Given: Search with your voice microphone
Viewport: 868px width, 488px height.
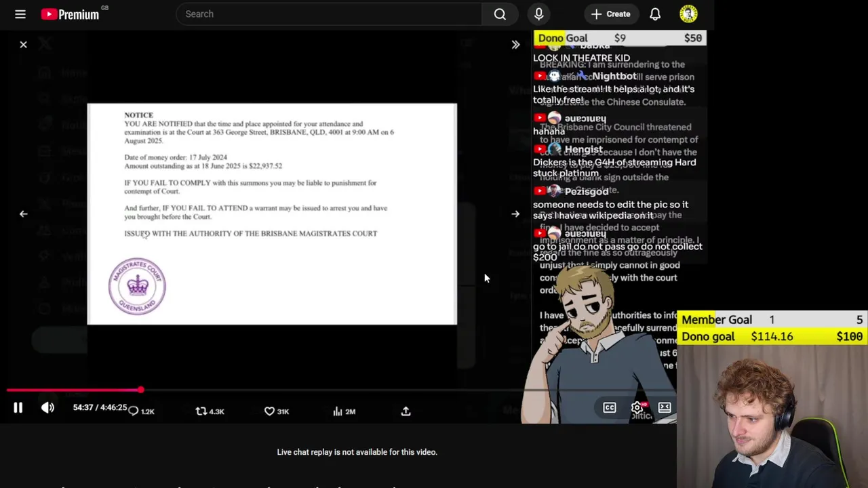Looking at the screenshot, I should click(539, 14).
